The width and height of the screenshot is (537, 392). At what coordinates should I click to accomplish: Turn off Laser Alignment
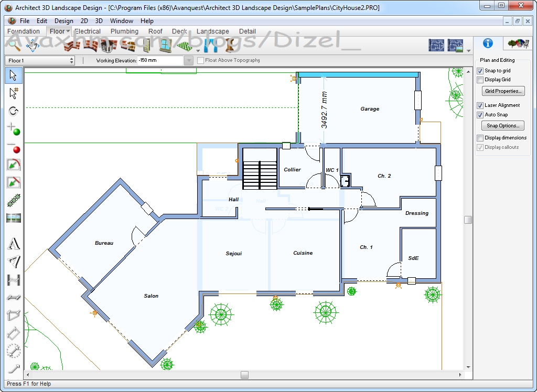[x=480, y=105]
